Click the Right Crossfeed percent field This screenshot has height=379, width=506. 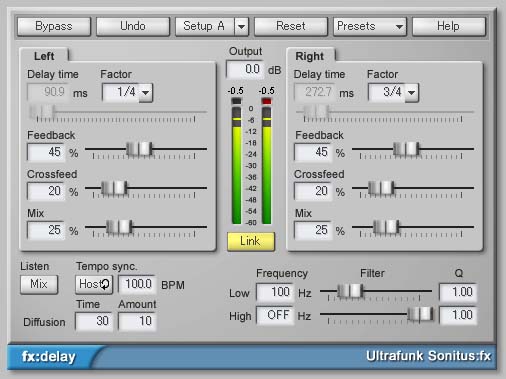coord(313,191)
